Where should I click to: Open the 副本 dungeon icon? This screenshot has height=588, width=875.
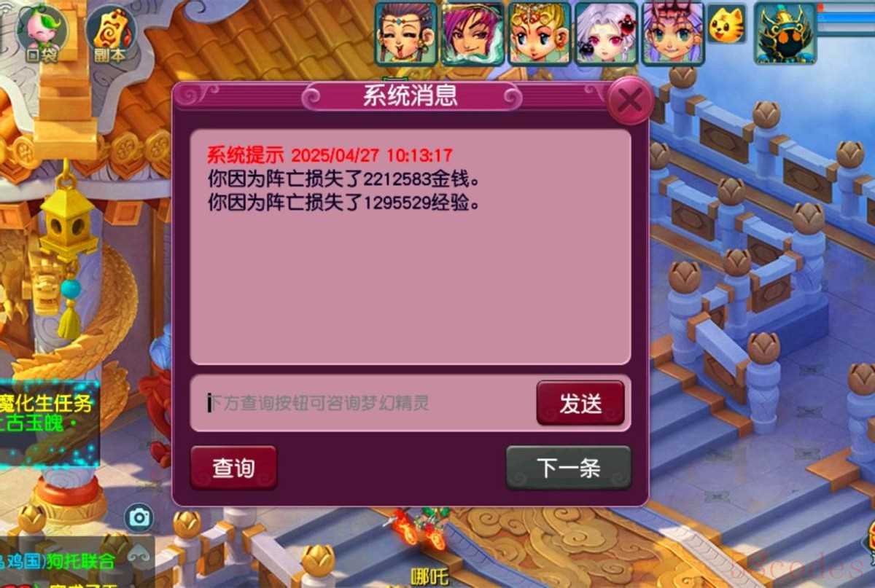pos(111,34)
